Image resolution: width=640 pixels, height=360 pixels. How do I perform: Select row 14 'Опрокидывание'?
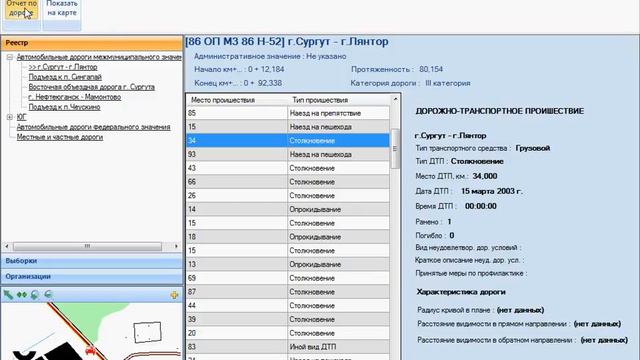(288, 209)
